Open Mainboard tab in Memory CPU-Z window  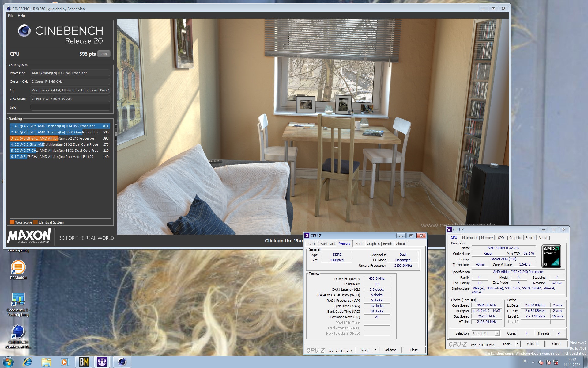click(x=327, y=244)
